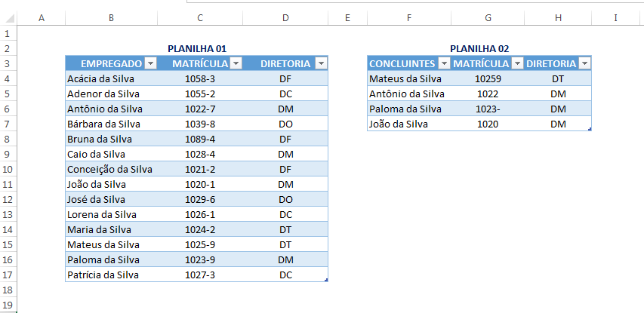Select column G header

[x=488, y=18]
